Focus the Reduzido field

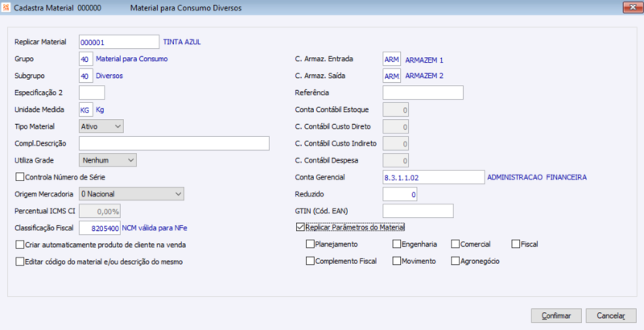[x=400, y=194]
